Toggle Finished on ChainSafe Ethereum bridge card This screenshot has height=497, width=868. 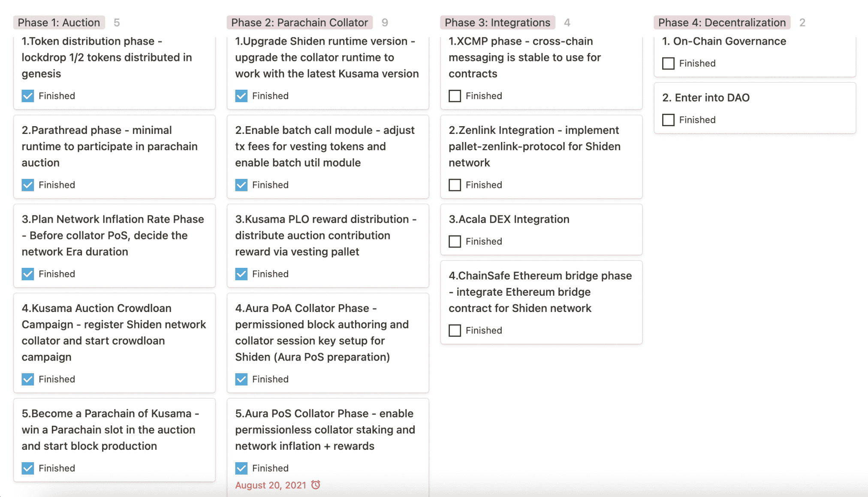coord(455,330)
